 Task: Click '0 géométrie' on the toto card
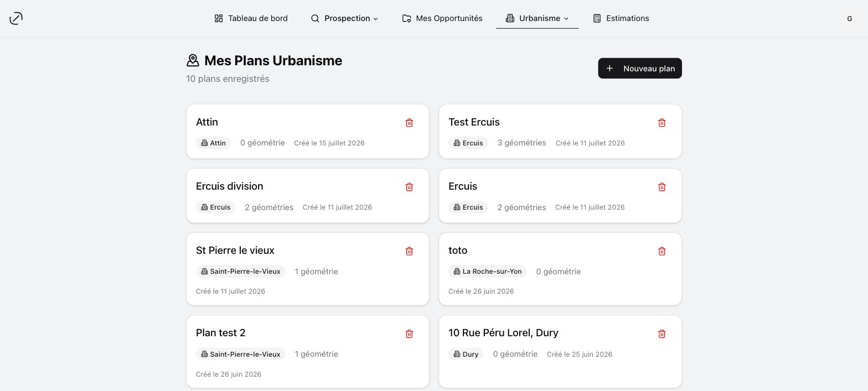(x=559, y=272)
